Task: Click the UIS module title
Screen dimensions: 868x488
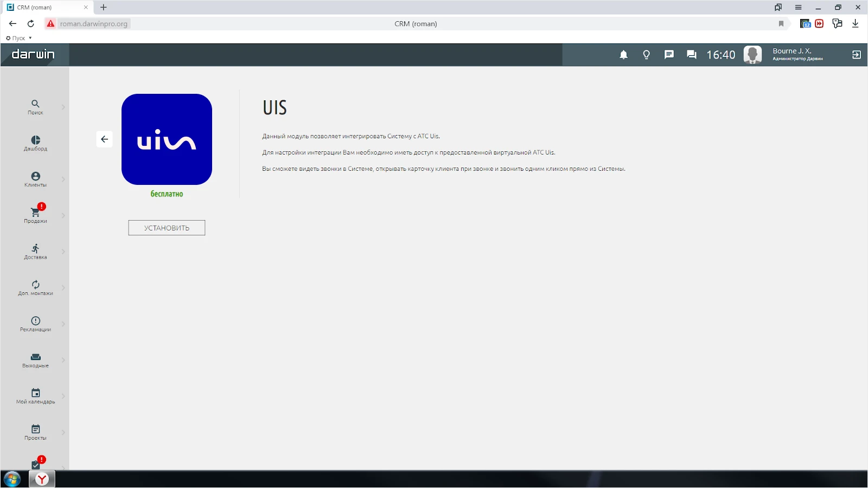Action: pyautogui.click(x=275, y=107)
